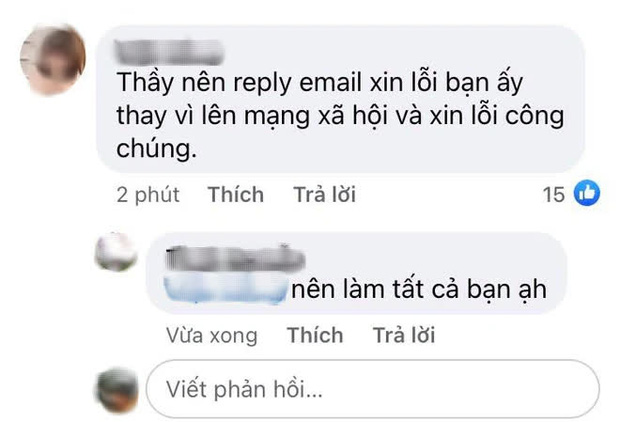Like the reply 'nên làm tất cả bạn ạh'
Viewport: 620px width, 422px height.
[315, 335]
